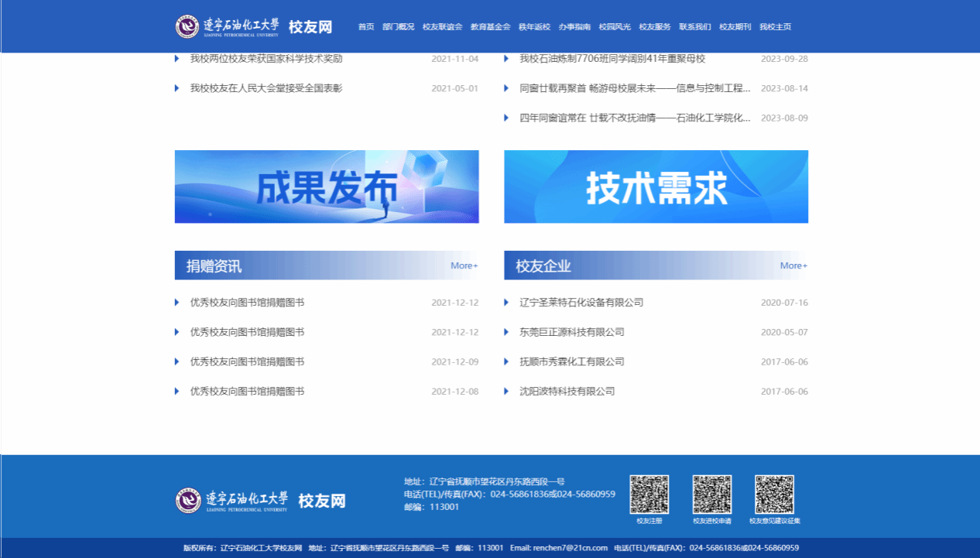Click the 校友注册 QR code
The width and height of the screenshot is (980, 558).
pos(649,495)
